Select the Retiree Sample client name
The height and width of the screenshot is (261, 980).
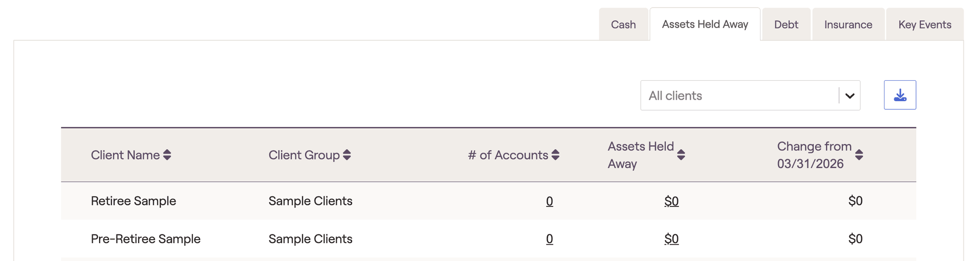(x=133, y=201)
